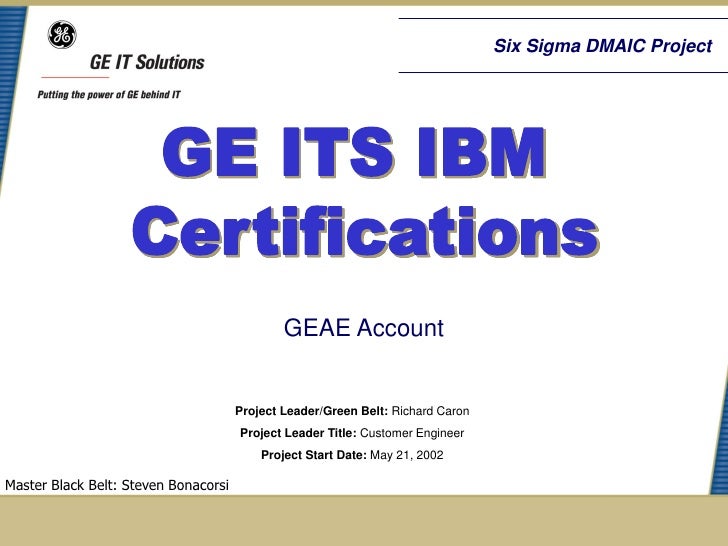Viewport: 728px width, 546px height.
Task: Click 'Project Leader Title:' label
Action: pos(298,433)
